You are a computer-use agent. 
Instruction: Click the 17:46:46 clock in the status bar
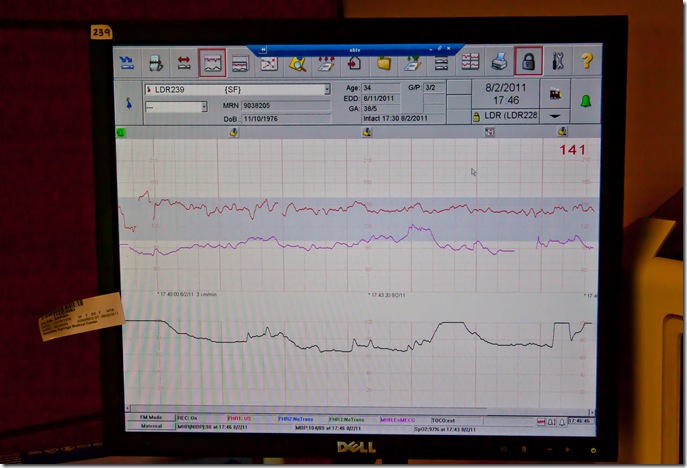click(581, 421)
